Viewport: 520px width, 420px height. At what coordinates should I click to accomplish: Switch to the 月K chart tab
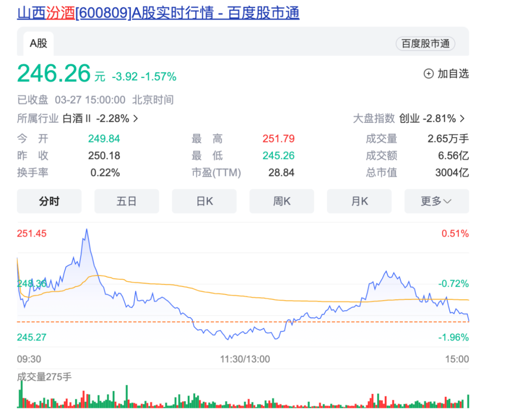coord(359,201)
